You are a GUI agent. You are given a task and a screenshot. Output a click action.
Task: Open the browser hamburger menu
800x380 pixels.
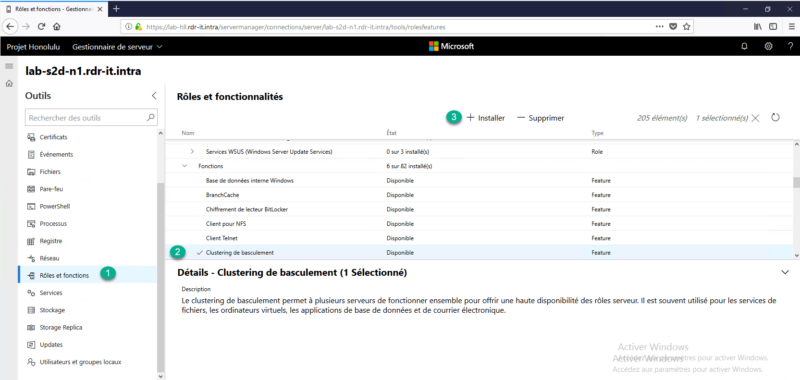[791, 27]
